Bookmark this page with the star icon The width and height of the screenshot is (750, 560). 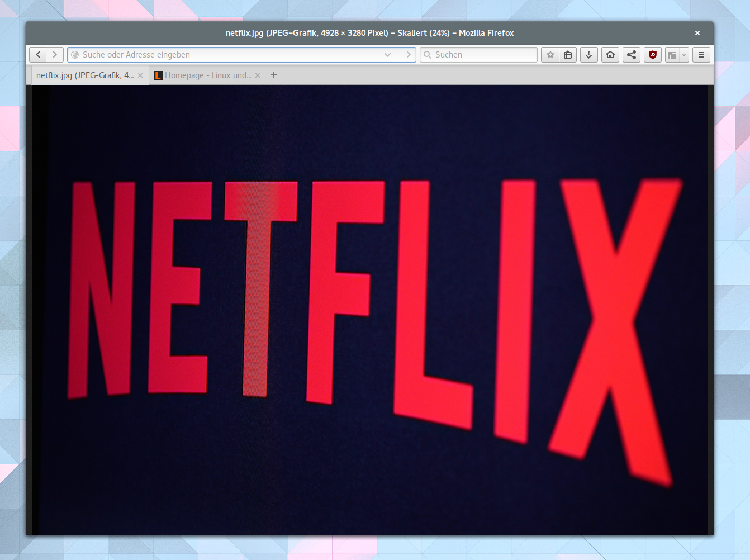point(550,54)
